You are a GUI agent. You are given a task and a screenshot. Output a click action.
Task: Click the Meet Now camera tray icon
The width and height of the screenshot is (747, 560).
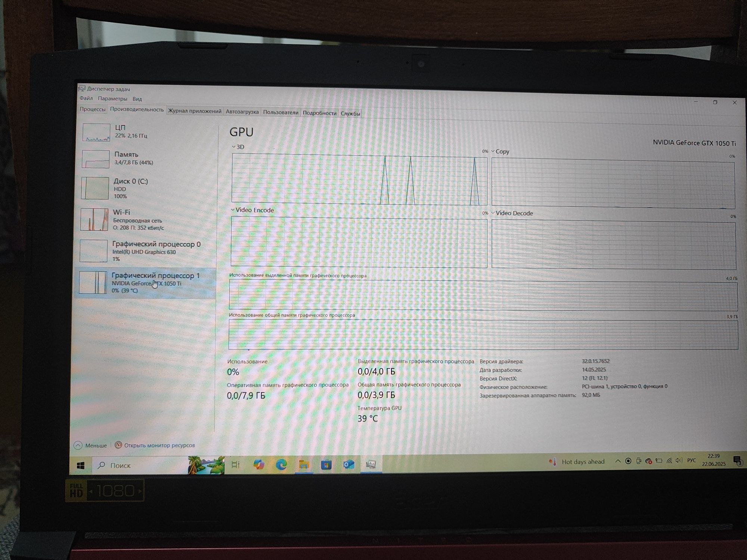tap(639, 461)
